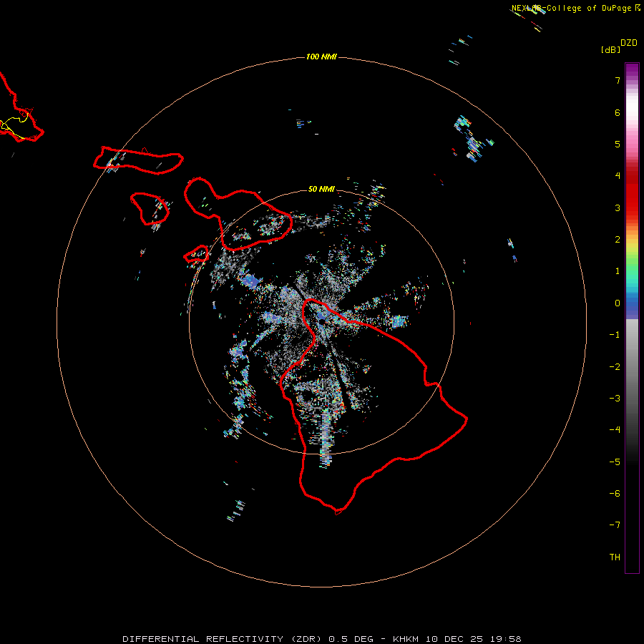The image size is (644, 644).
Task: Click the -3 value on the dB scale
Action: tap(615, 399)
